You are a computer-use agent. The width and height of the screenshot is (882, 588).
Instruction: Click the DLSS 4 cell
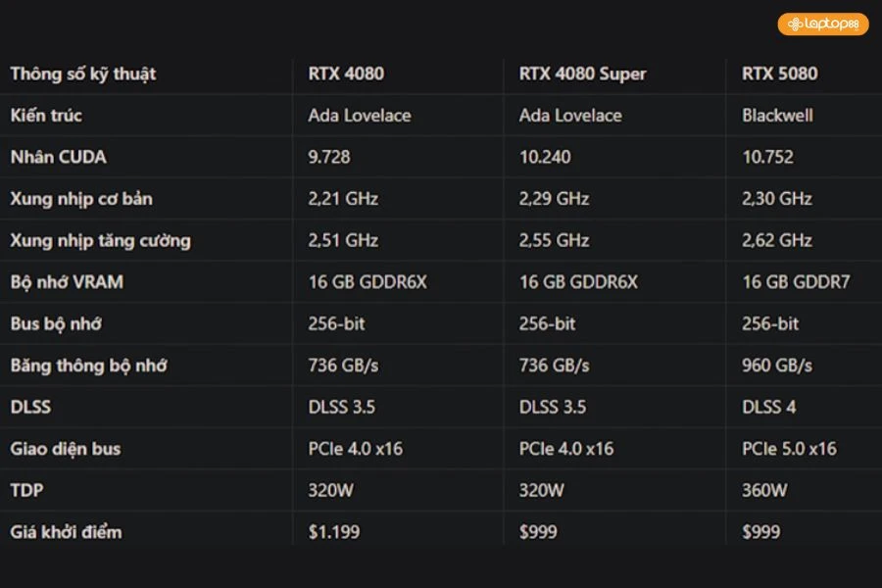click(769, 407)
